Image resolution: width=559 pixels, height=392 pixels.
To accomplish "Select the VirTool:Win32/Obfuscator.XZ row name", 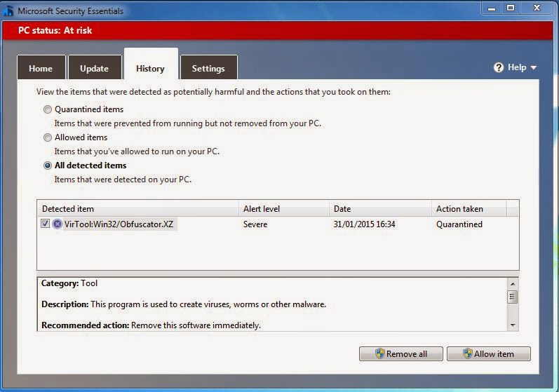I will pyautogui.click(x=119, y=224).
